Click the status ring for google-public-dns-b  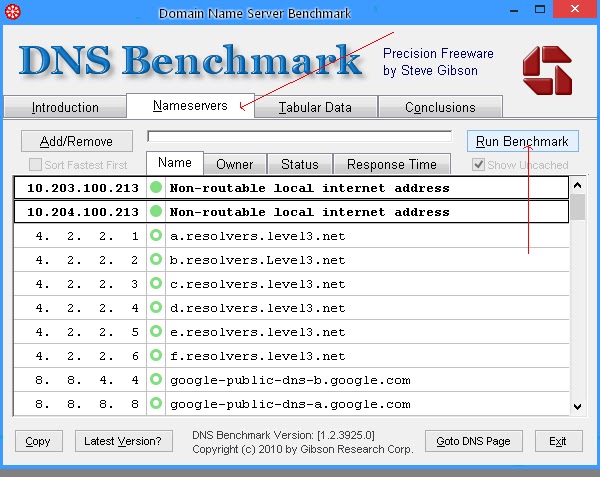point(156,379)
